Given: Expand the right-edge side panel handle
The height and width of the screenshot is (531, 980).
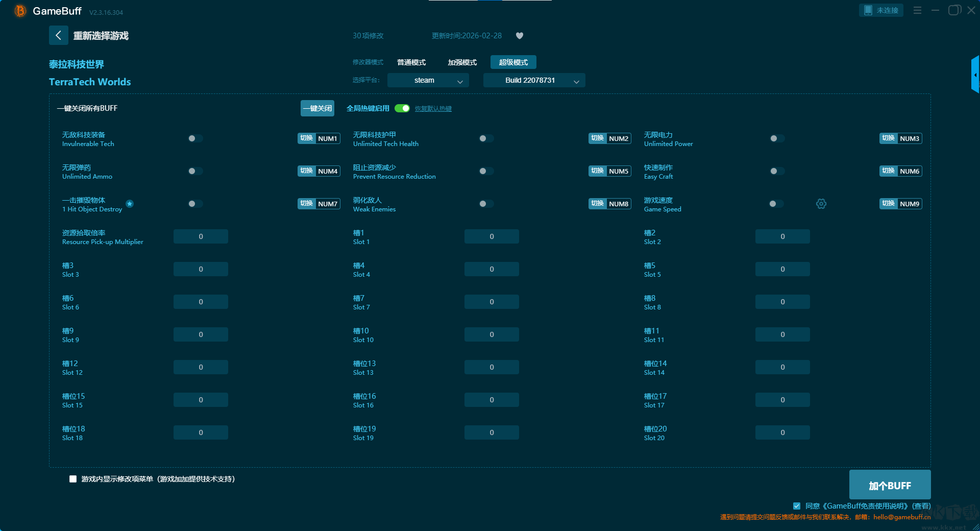Looking at the screenshot, I should coord(975,75).
